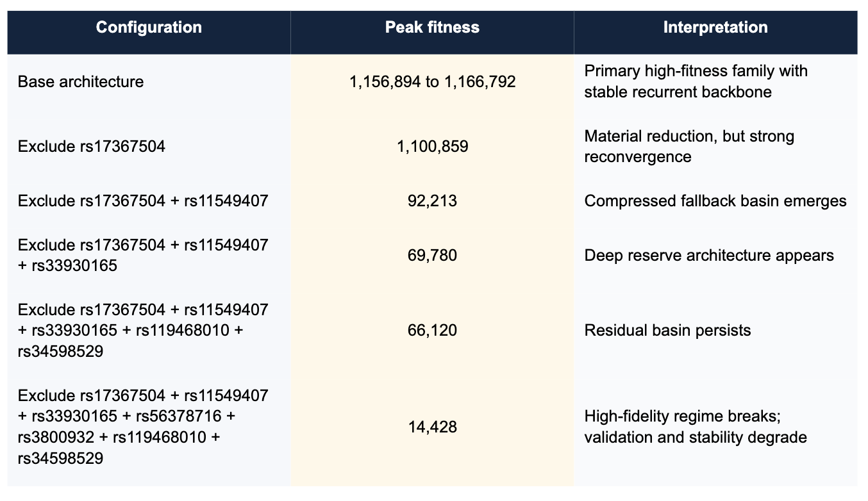Image resolution: width=868 pixels, height=501 pixels.
Task: Click the 92,213 peak fitness cell
Action: [x=432, y=201]
